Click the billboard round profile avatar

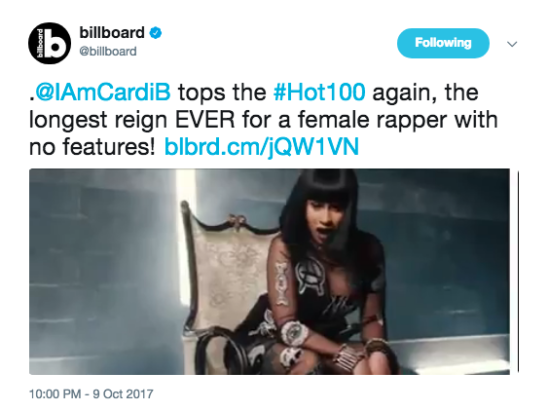49,43
